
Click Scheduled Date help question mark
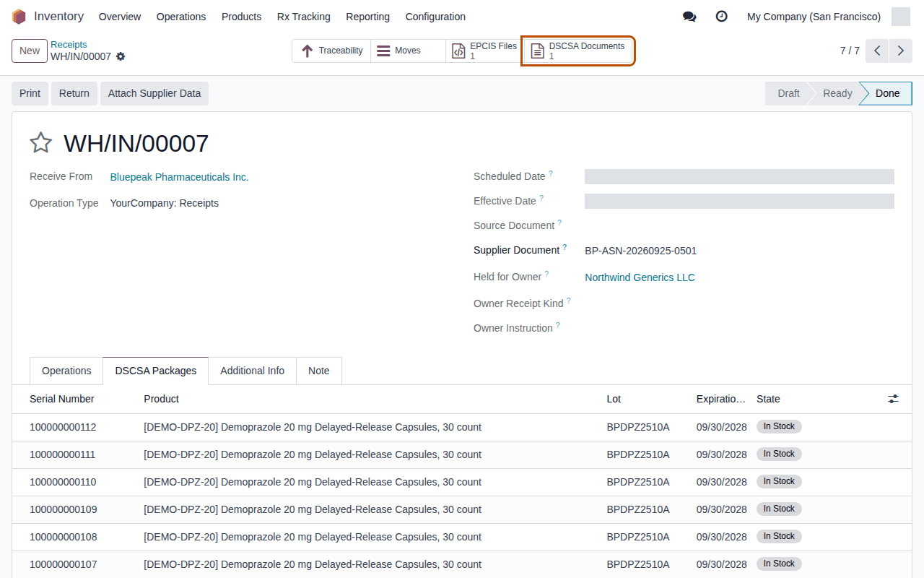(551, 173)
